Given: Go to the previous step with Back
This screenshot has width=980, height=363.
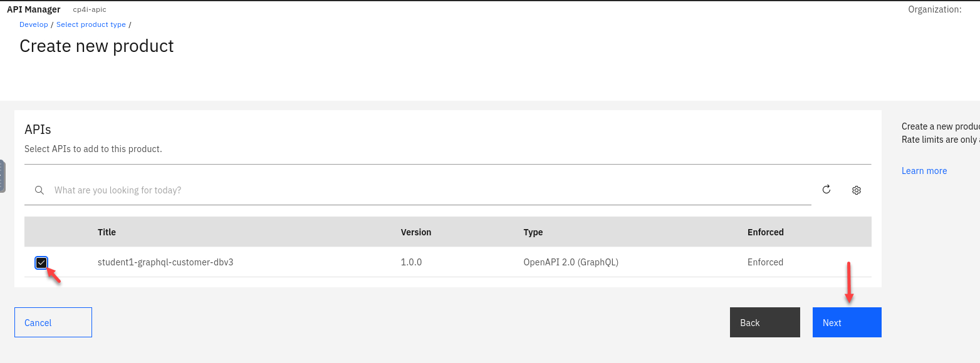Looking at the screenshot, I should pyautogui.click(x=764, y=322).
